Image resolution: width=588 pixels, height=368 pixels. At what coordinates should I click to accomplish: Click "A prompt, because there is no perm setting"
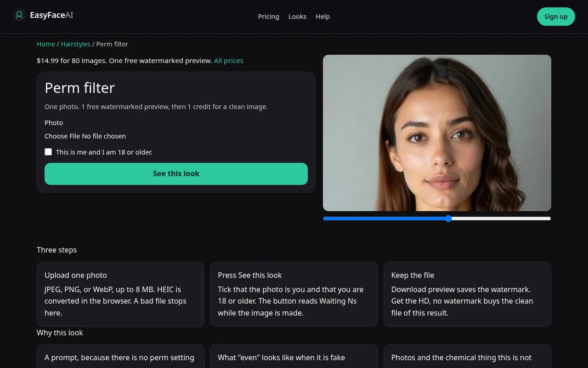coord(119,358)
